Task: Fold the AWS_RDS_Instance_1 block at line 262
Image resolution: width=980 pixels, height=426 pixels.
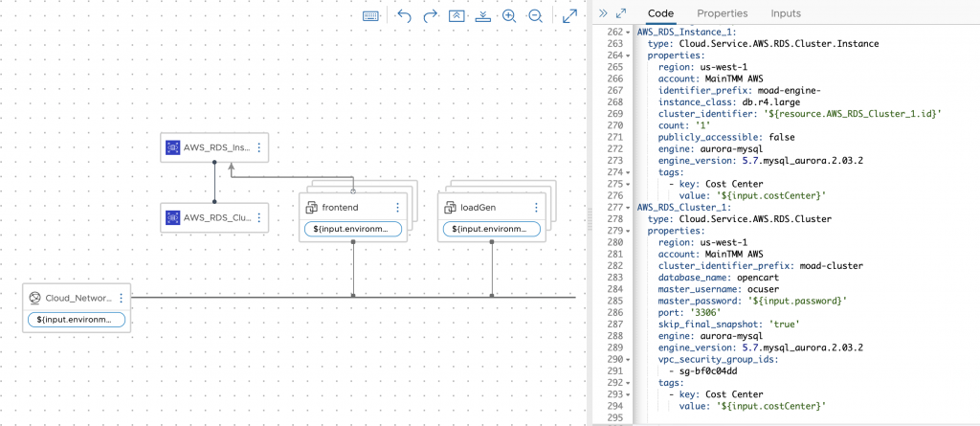Action: pyautogui.click(x=628, y=33)
